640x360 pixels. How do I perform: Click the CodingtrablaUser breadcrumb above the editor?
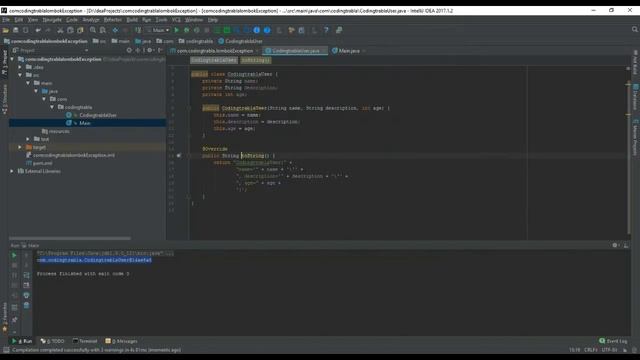213,60
